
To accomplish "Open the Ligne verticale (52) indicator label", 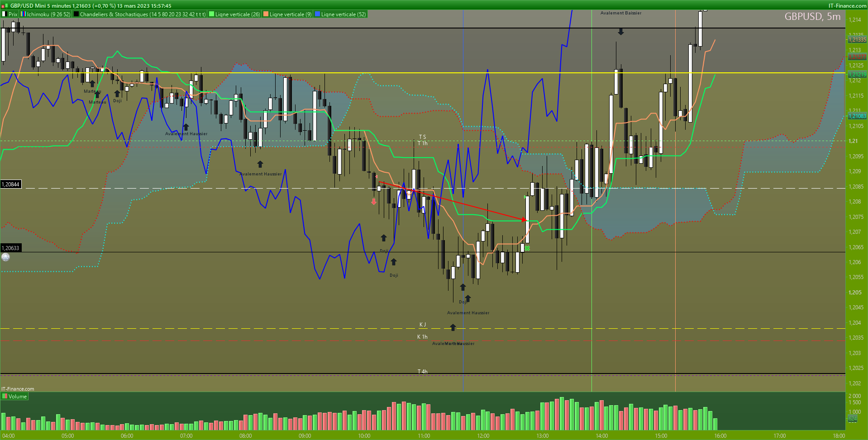I will point(343,14).
